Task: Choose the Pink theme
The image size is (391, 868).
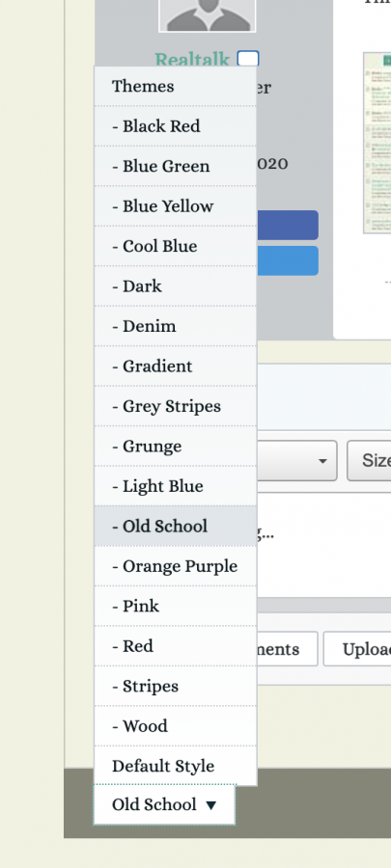Action: (176, 606)
